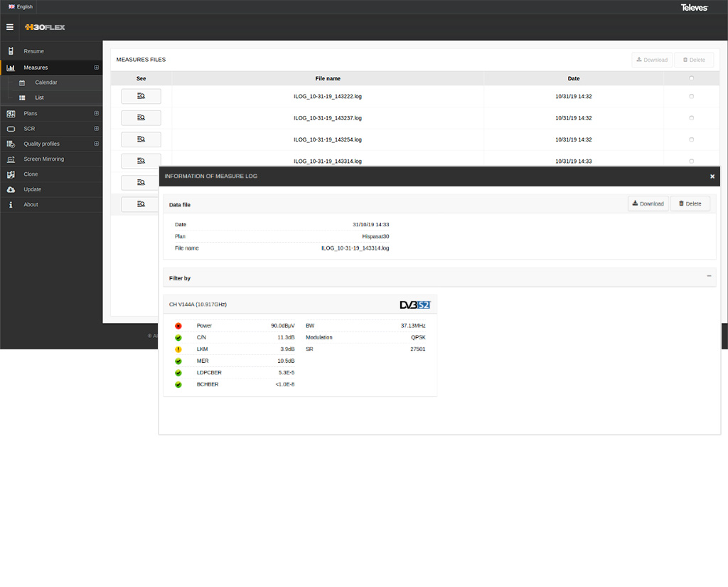This screenshot has height=587, width=728.
Task: Expand the Plans menu section
Action: tap(96, 113)
